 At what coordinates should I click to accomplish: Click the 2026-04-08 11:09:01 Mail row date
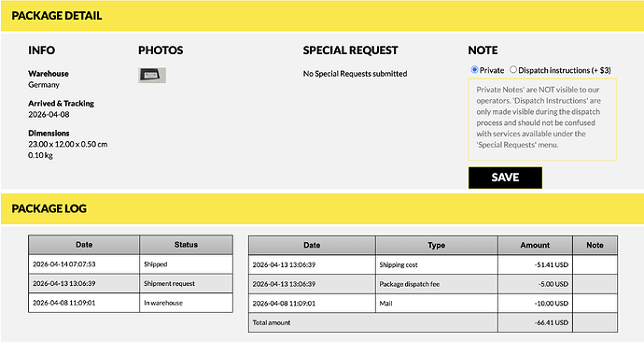[284, 304]
